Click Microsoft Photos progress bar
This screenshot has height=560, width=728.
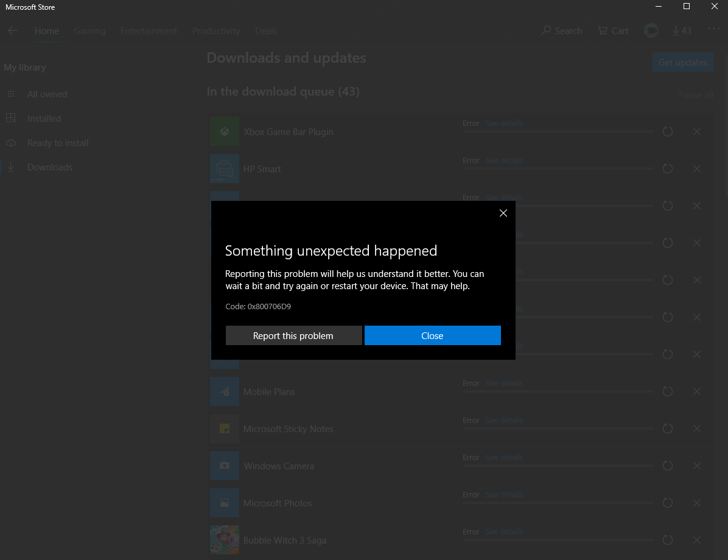[558, 503]
